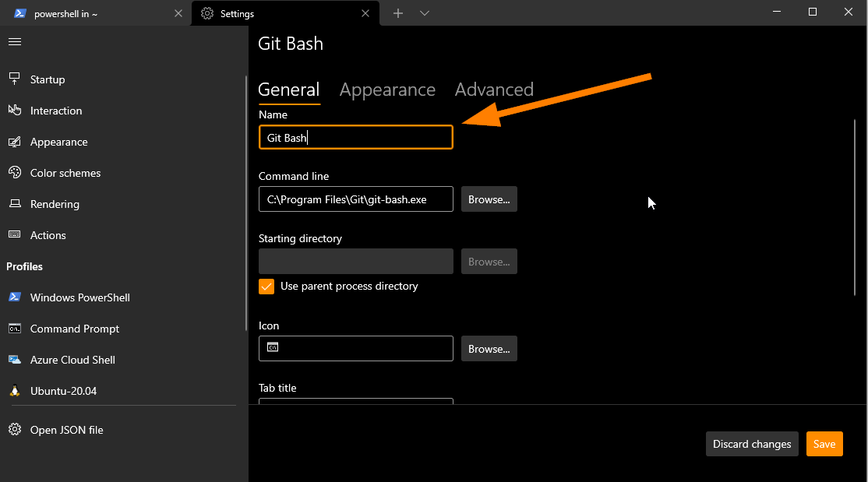This screenshot has width=868, height=482.
Task: Open Color schemes palette icon
Action: (15, 173)
